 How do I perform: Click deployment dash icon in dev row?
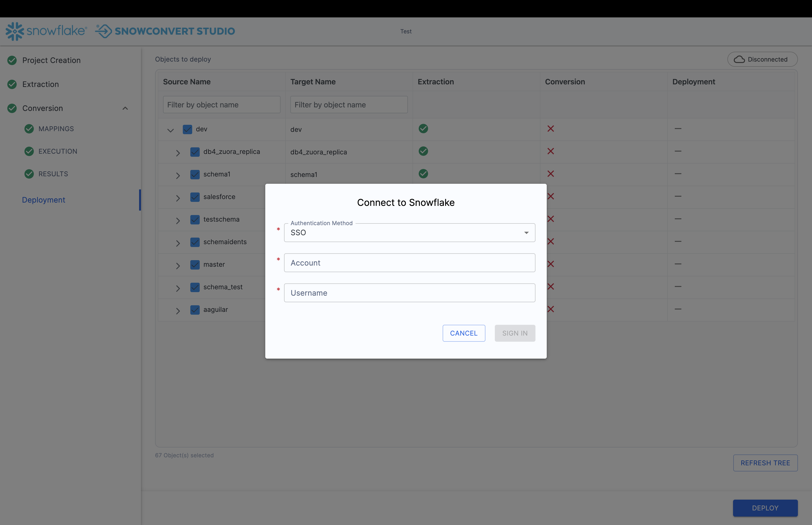point(678,129)
